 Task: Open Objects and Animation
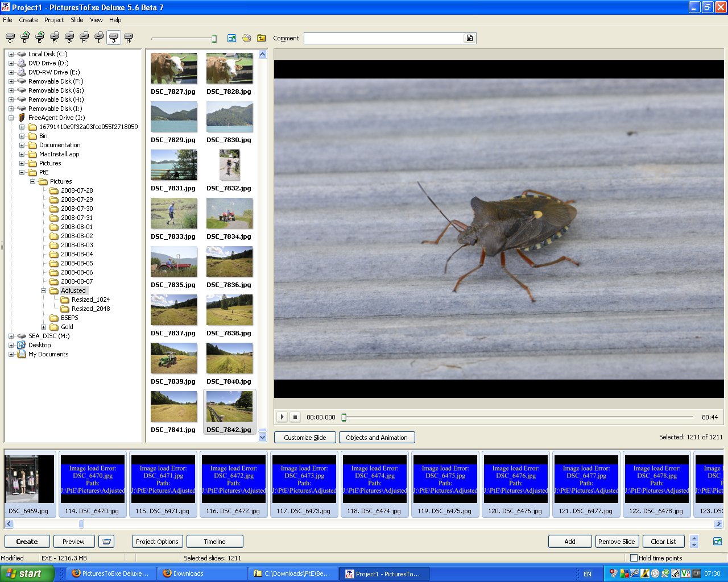[x=377, y=438]
